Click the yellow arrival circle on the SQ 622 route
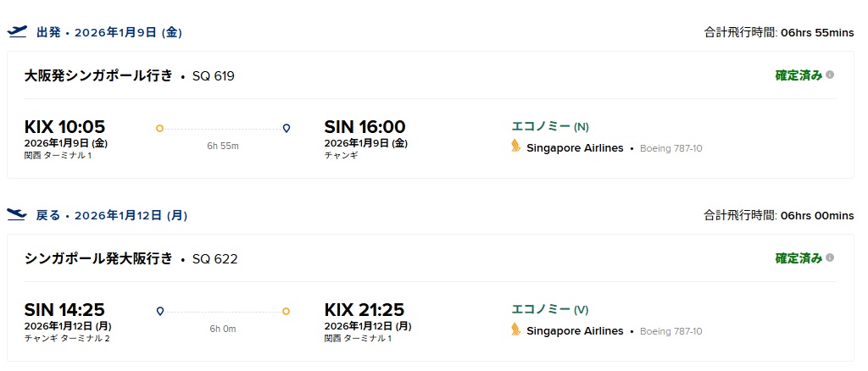The height and width of the screenshot is (371, 868). pyautogui.click(x=287, y=312)
